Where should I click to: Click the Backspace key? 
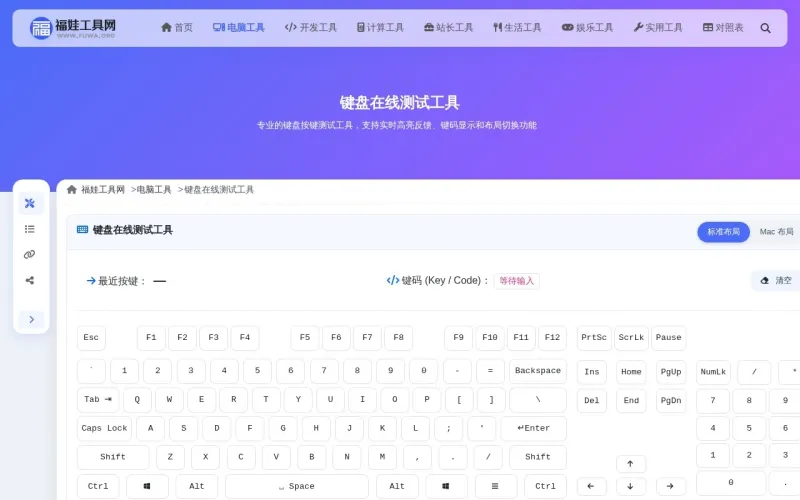click(x=538, y=371)
